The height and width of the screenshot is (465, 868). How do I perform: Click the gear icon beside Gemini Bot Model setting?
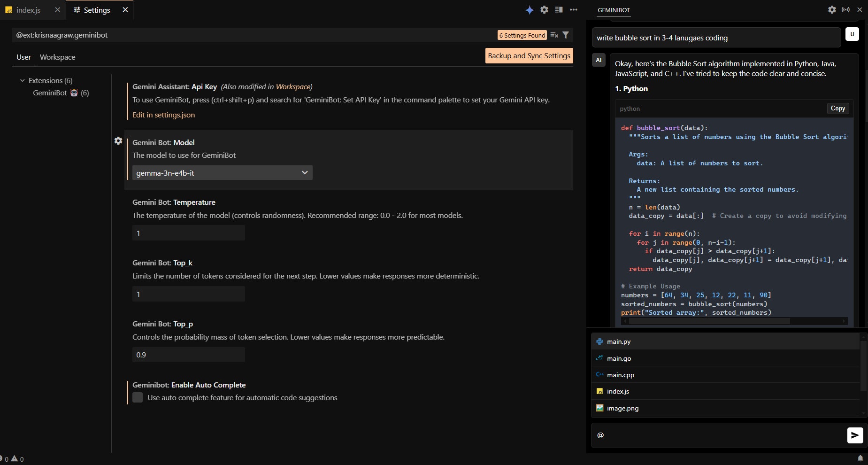click(118, 141)
